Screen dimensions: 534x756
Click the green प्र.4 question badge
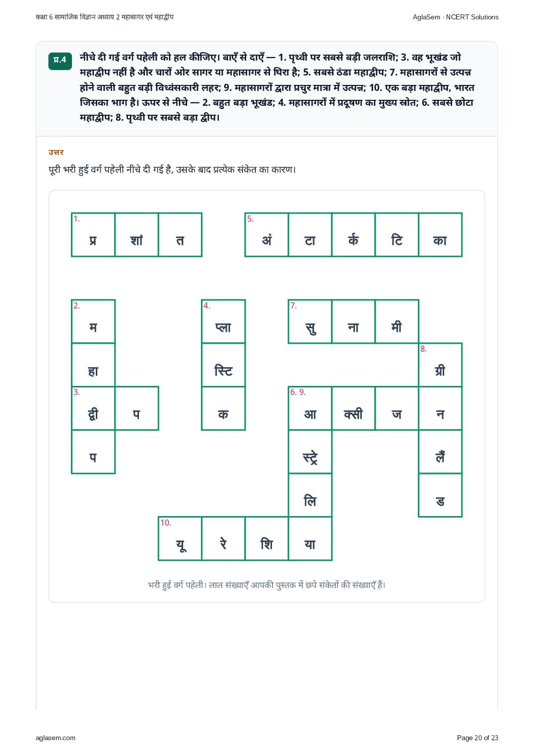(x=60, y=60)
